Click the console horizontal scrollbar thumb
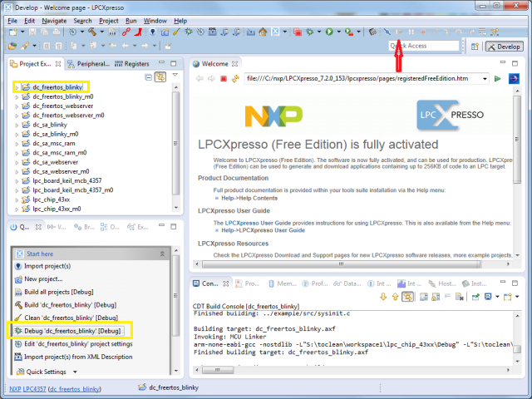 [218, 370]
